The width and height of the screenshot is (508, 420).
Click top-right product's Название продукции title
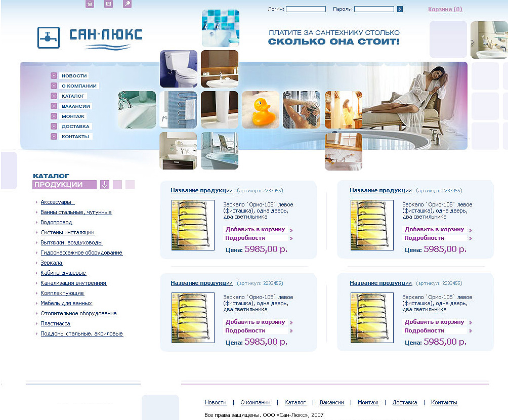pos(380,190)
